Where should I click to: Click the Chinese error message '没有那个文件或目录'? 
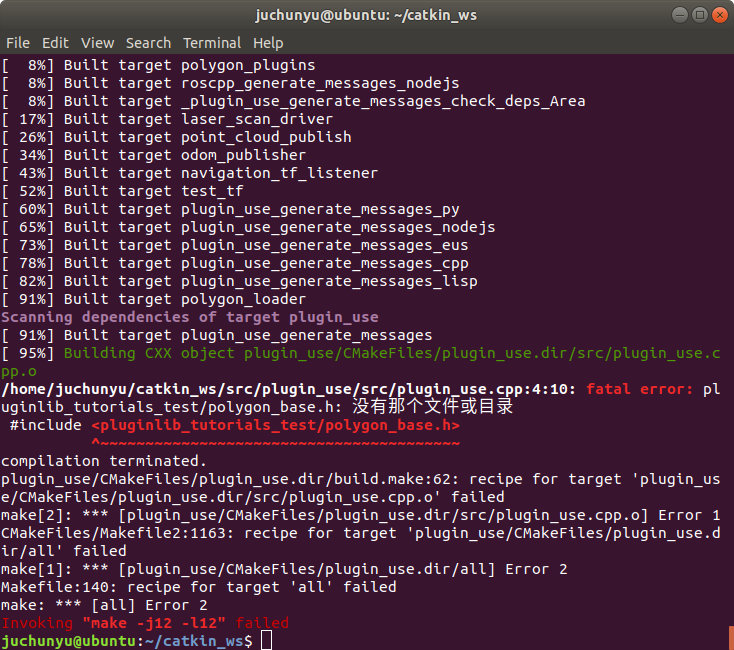(x=433, y=407)
